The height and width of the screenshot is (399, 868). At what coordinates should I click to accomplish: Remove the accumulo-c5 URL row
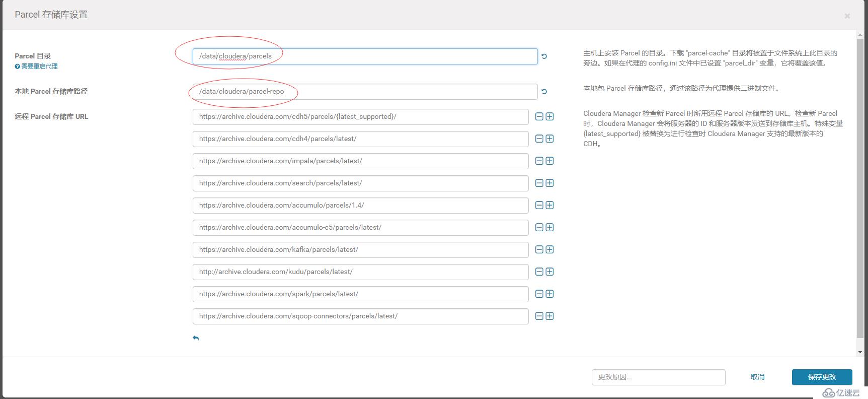coord(539,227)
